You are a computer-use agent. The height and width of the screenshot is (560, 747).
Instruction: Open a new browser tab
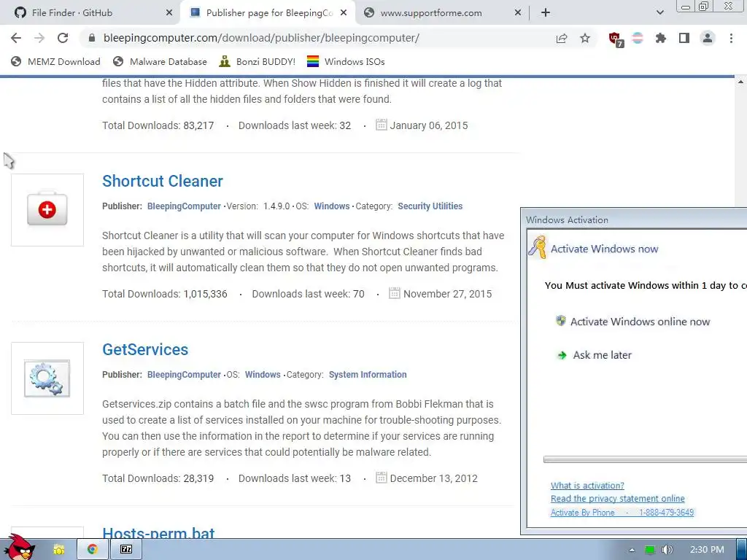(x=546, y=13)
